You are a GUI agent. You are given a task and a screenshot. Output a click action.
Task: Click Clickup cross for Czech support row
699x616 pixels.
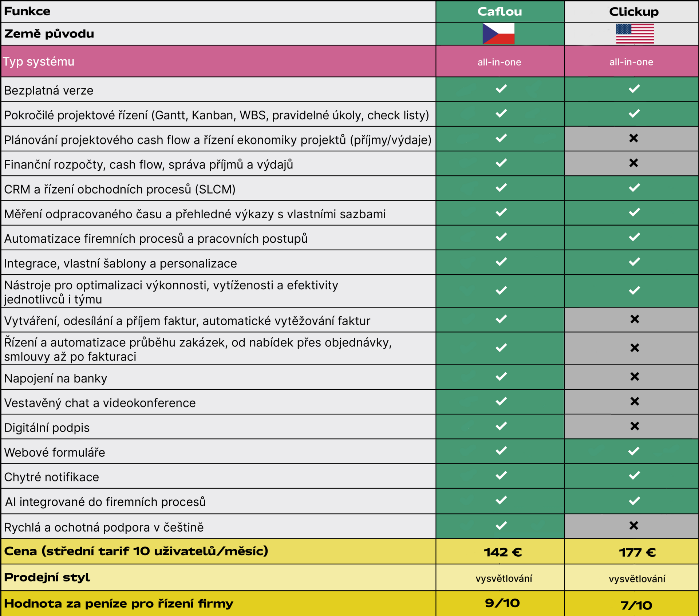pyautogui.click(x=633, y=525)
